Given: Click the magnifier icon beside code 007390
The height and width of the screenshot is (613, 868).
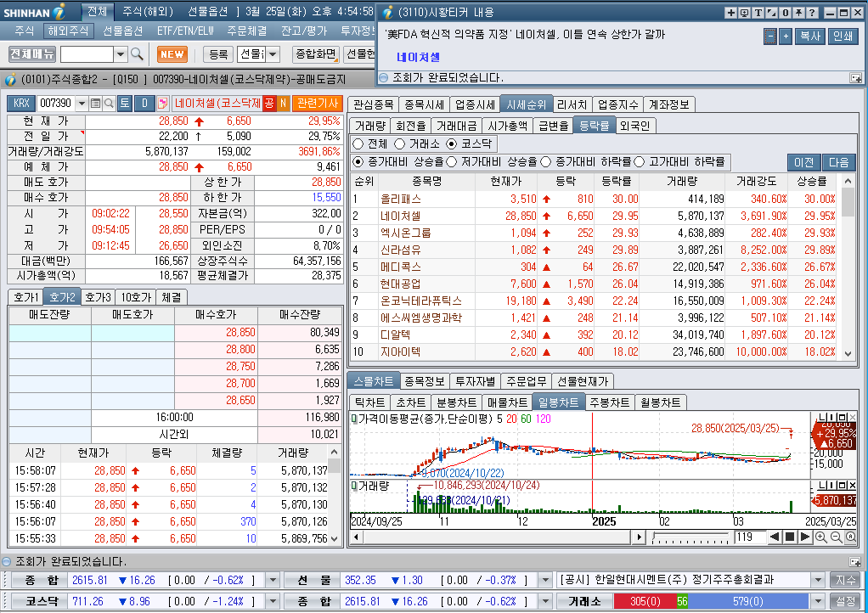Looking at the screenshot, I should coord(109,104).
